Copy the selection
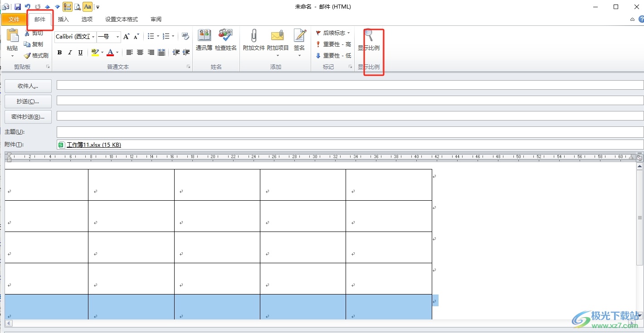This screenshot has height=333, width=644. [x=34, y=44]
